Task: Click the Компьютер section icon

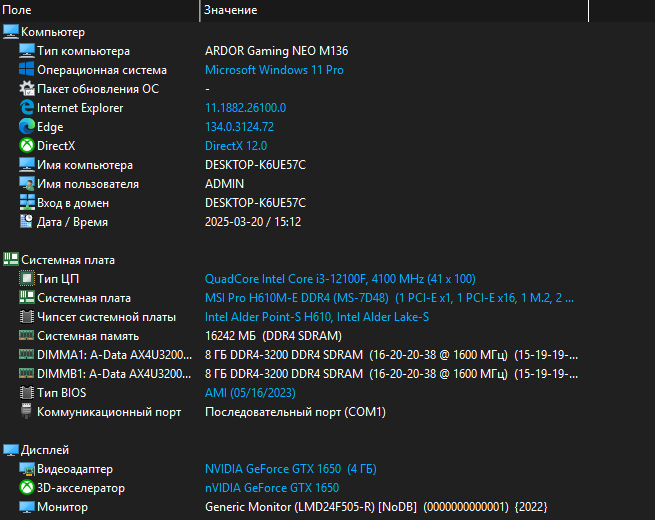Action: [11, 32]
